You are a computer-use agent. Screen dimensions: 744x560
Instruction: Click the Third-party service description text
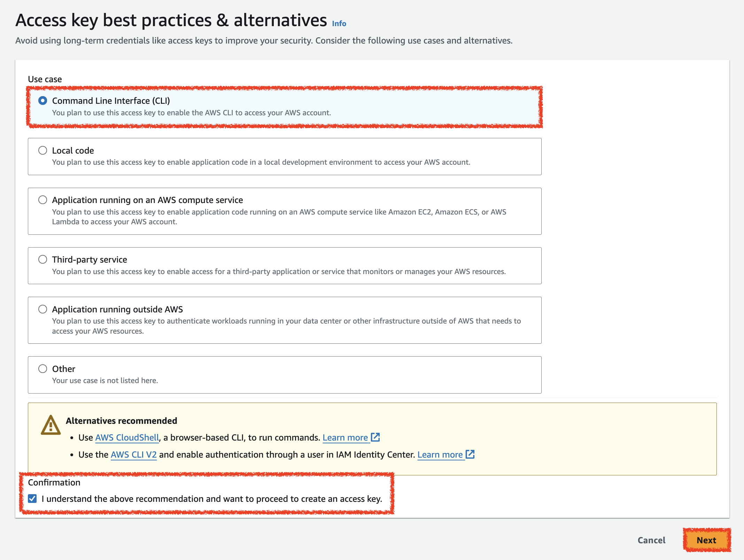(x=279, y=272)
